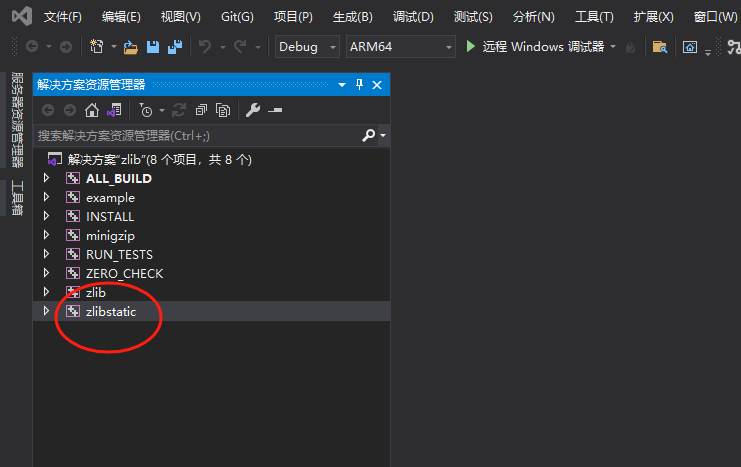Open the 分析(N) menu

[534, 17]
